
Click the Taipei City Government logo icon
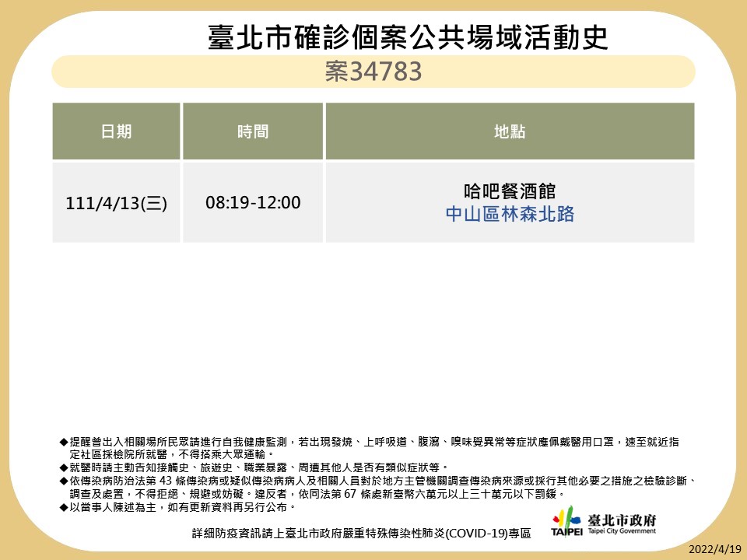566,521
